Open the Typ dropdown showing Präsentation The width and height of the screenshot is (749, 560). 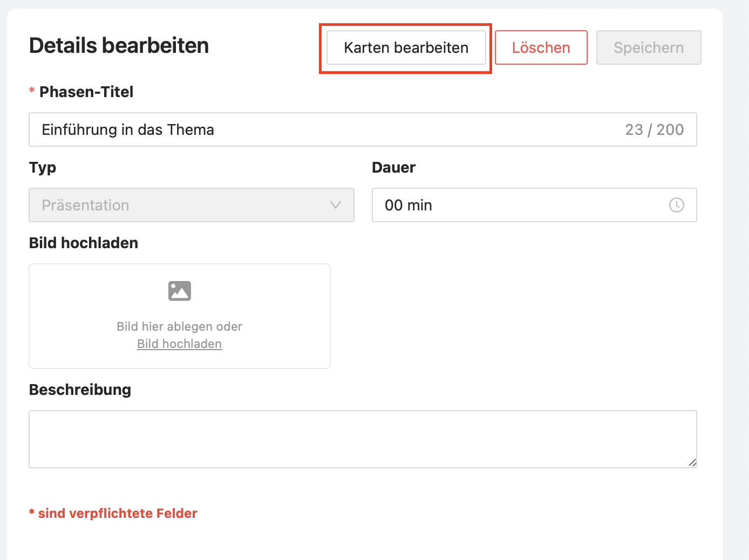coord(192,205)
